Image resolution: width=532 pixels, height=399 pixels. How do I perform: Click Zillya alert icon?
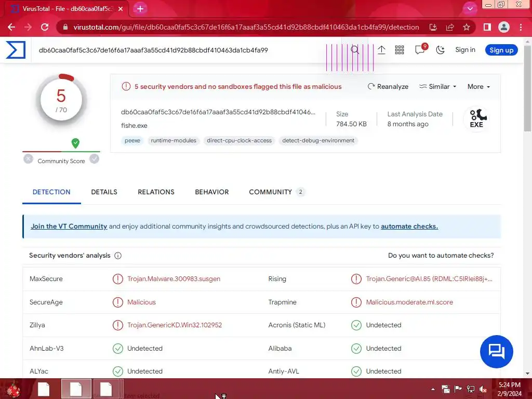(x=118, y=325)
